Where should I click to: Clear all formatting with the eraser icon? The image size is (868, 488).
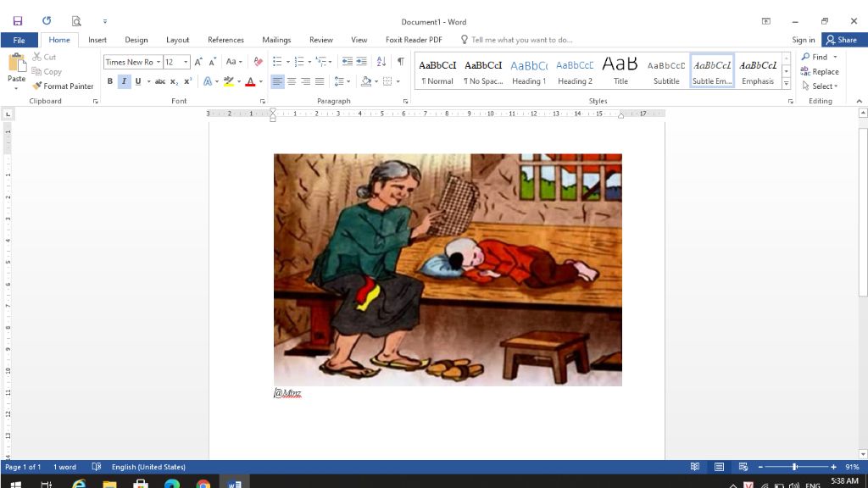(x=258, y=62)
